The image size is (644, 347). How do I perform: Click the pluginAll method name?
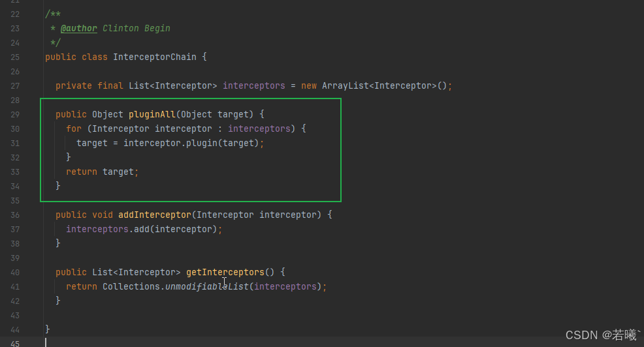click(x=152, y=114)
